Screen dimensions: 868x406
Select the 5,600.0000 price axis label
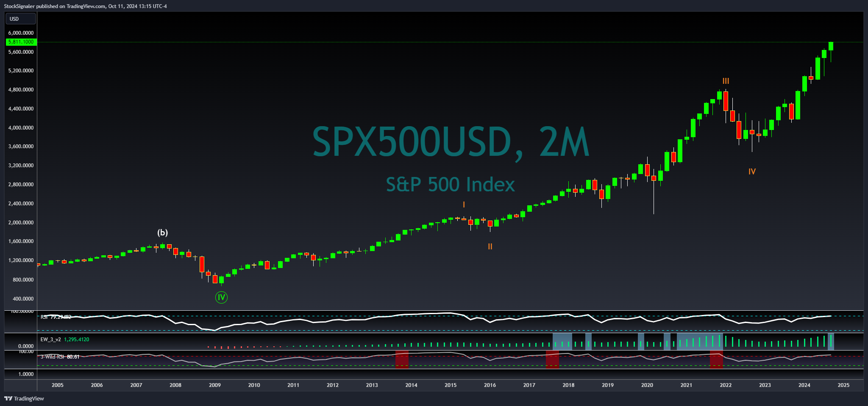point(21,52)
